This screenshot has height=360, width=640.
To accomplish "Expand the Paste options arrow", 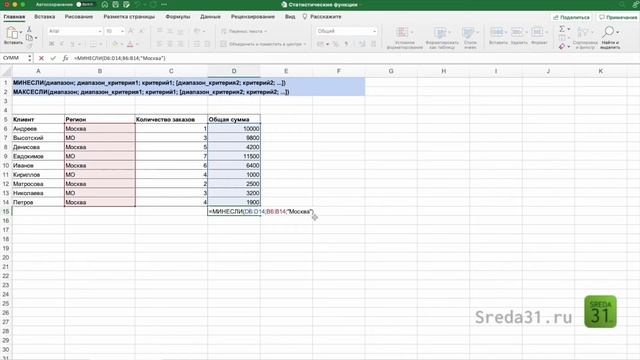I will pyautogui.click(x=21, y=32).
